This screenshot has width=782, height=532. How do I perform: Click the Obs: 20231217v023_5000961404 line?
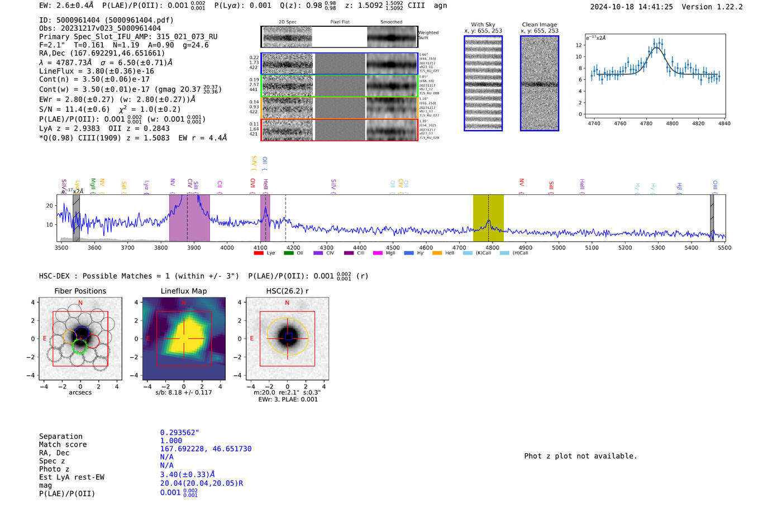tap(100, 28)
